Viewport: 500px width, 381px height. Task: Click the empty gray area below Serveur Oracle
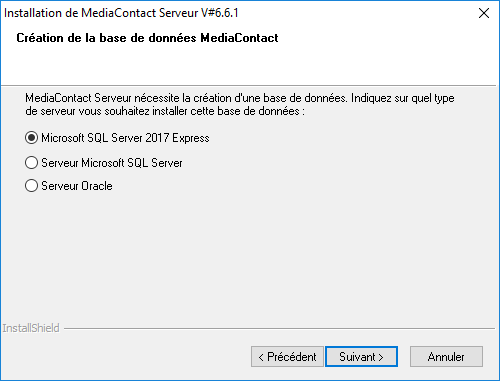250,257
